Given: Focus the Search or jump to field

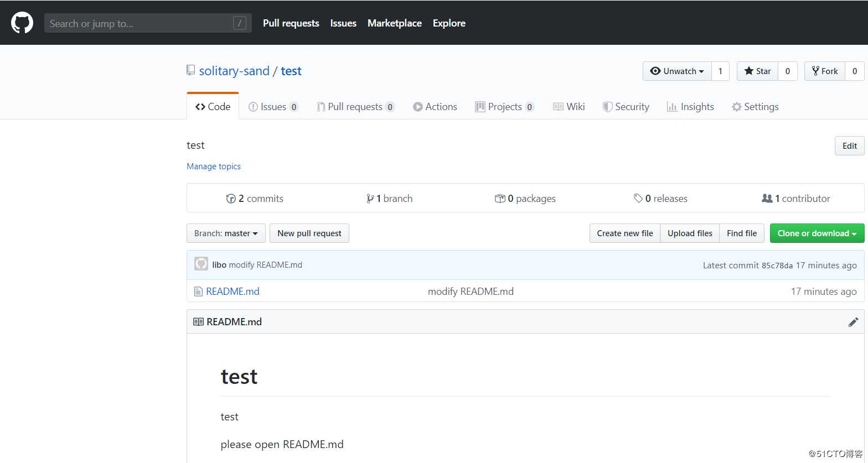Looking at the screenshot, I should tap(148, 23).
